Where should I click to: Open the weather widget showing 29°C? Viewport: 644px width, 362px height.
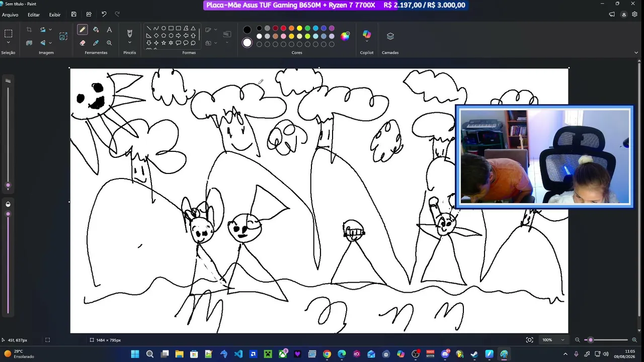19,354
